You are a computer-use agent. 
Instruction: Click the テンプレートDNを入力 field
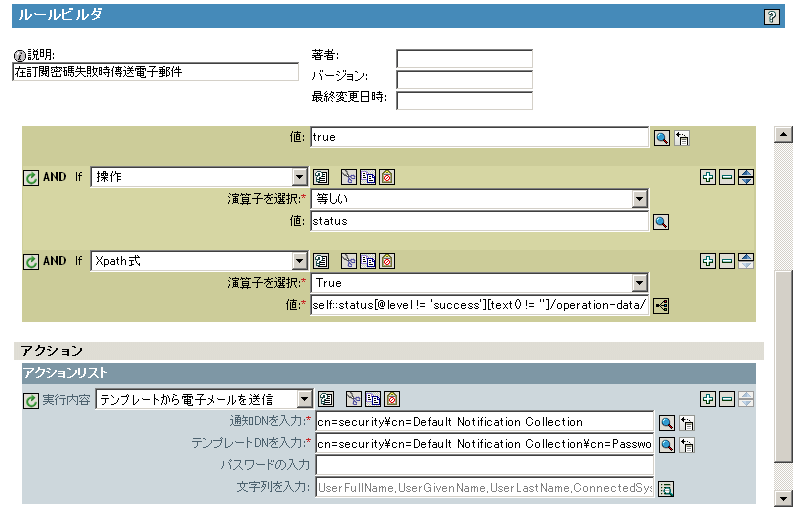484,444
